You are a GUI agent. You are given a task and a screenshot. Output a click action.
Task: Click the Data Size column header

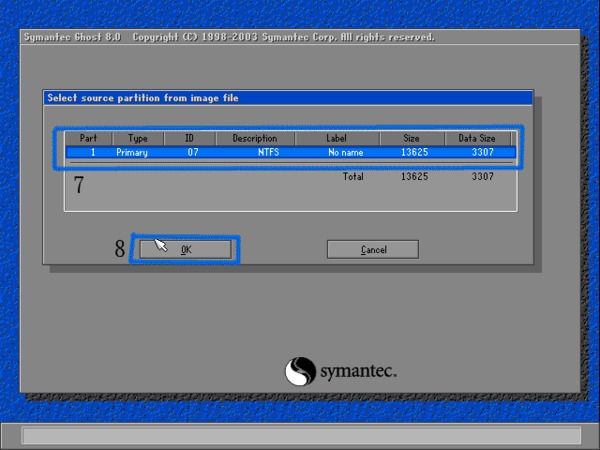click(477, 138)
